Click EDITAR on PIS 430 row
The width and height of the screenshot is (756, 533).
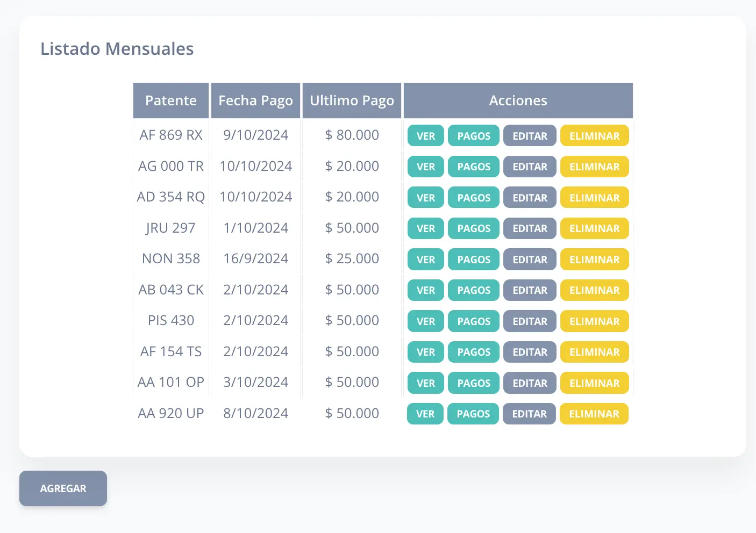pyautogui.click(x=530, y=321)
